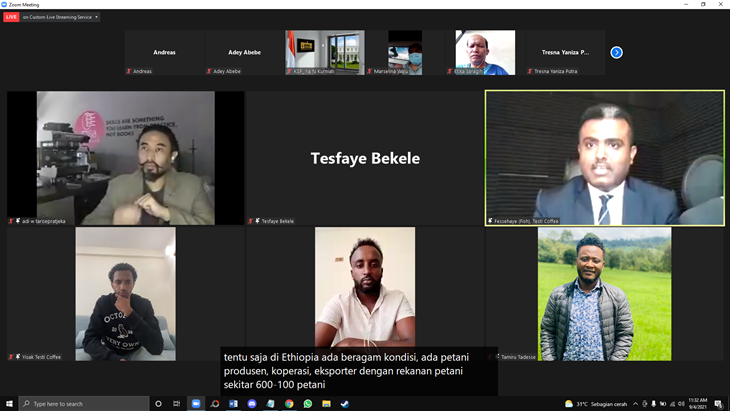Click the Cortana circle icon
730x411 pixels.
pyautogui.click(x=158, y=404)
